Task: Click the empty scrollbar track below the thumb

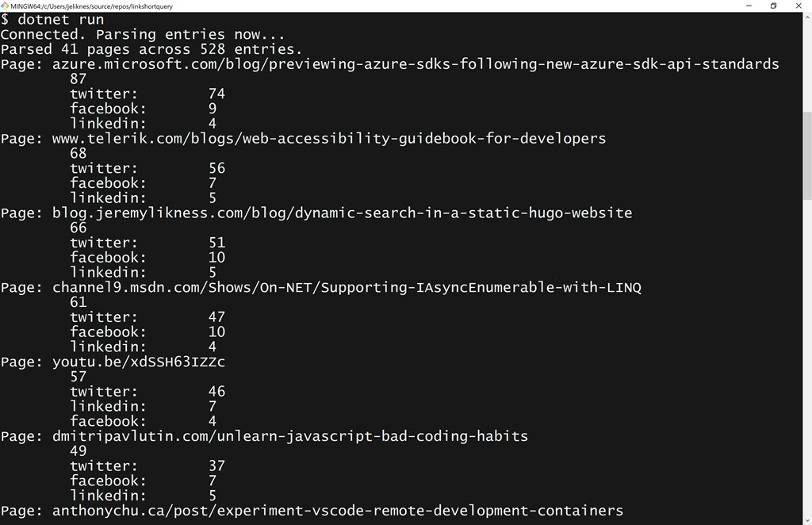Action: (807, 357)
